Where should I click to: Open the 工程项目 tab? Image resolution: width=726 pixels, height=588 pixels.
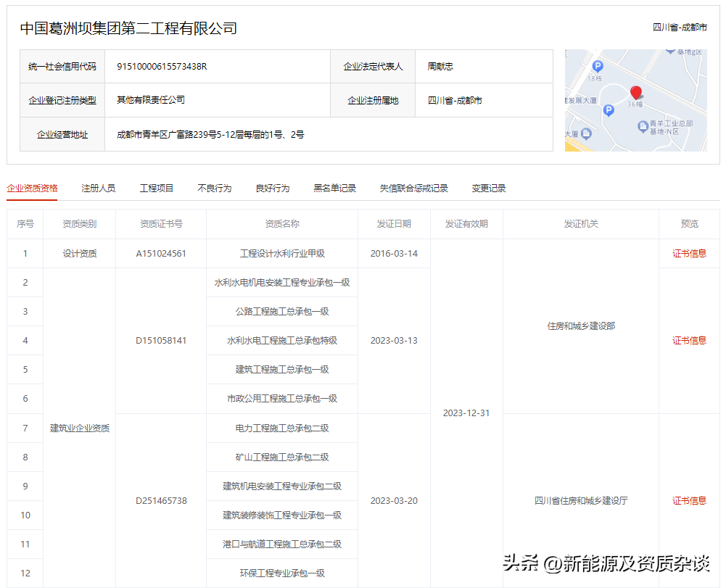coord(157,188)
